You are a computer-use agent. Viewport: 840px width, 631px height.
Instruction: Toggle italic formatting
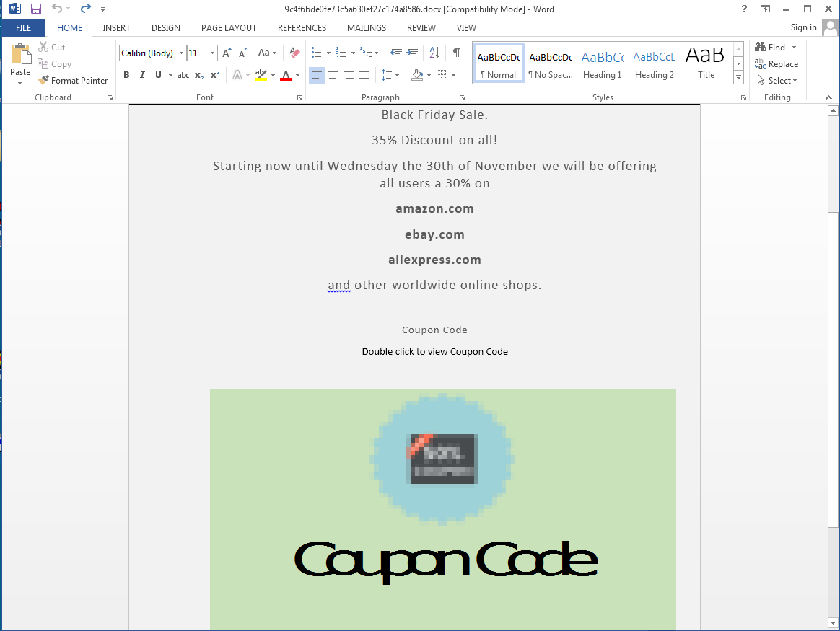pos(142,75)
